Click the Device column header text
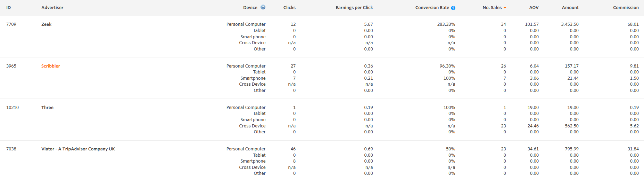The height and width of the screenshot is (180, 644). [x=250, y=8]
